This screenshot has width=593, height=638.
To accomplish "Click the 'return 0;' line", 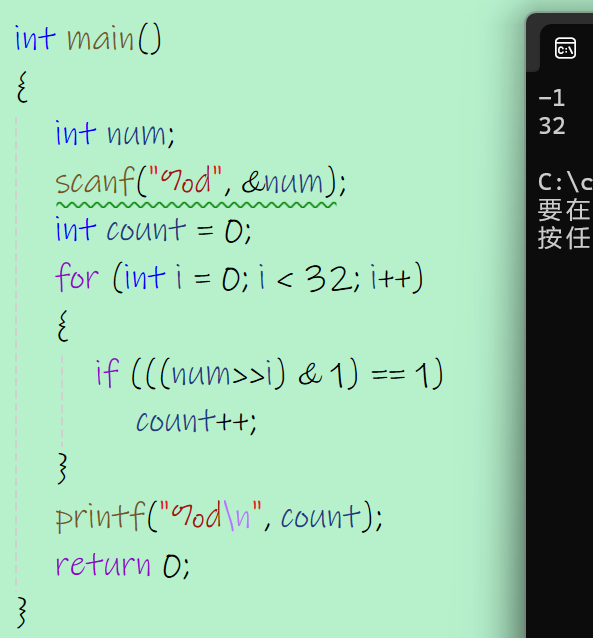I will (x=123, y=565).
